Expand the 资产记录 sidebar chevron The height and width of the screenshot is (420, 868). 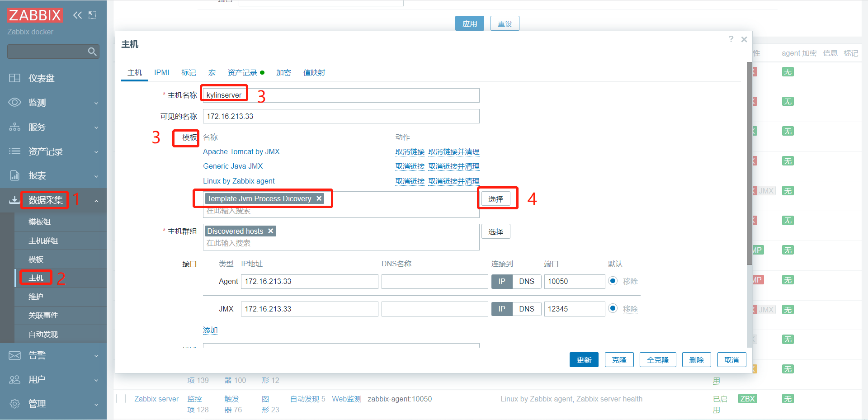pos(96,152)
